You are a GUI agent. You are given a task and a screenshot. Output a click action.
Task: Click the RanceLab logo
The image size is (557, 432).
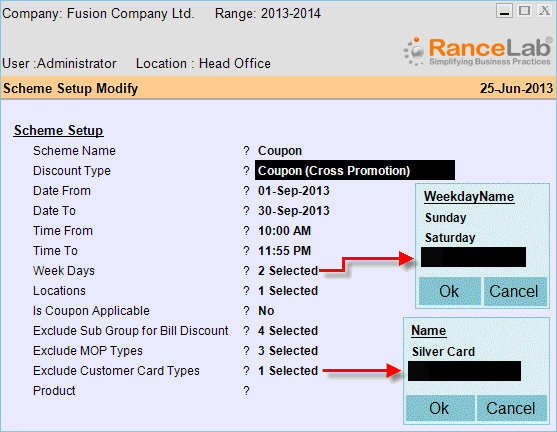click(x=478, y=52)
